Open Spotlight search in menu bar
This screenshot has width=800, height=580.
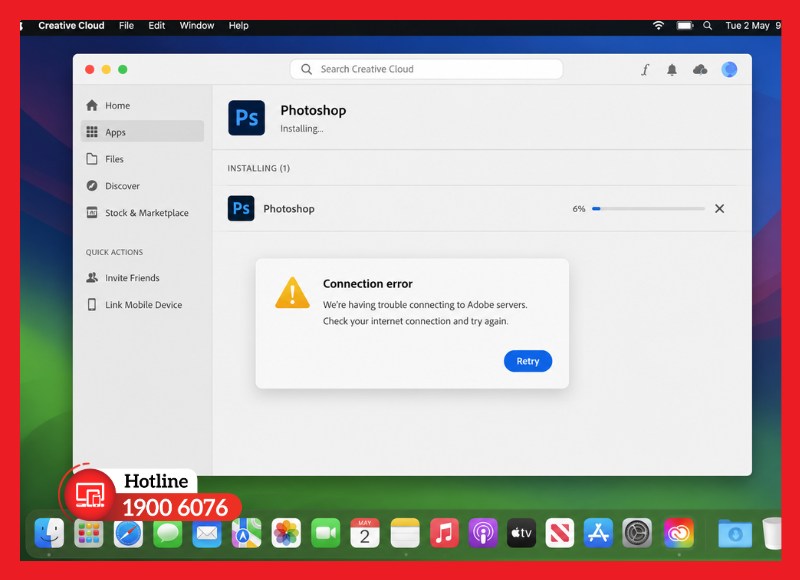click(x=708, y=26)
